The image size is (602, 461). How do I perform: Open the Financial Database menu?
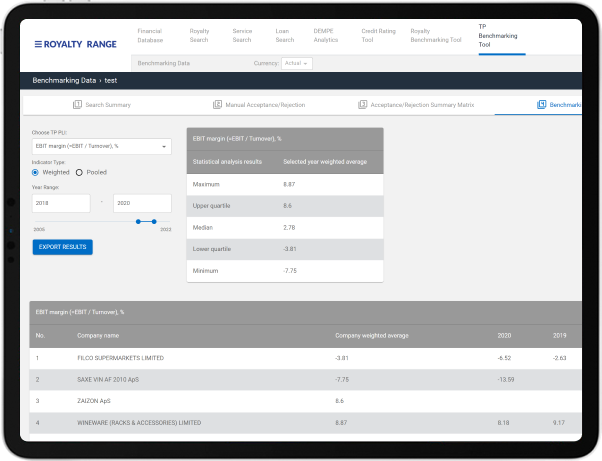pyautogui.click(x=151, y=36)
